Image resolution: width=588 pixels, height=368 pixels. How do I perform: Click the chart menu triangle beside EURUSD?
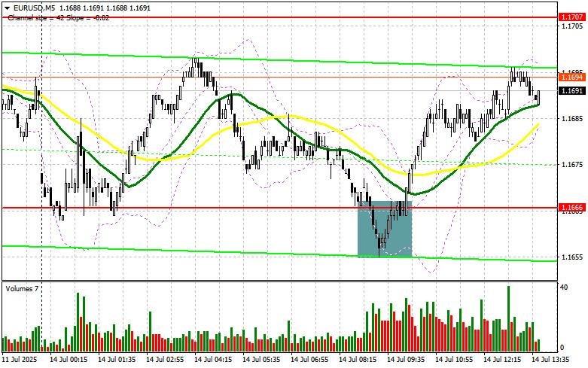[x=7, y=8]
